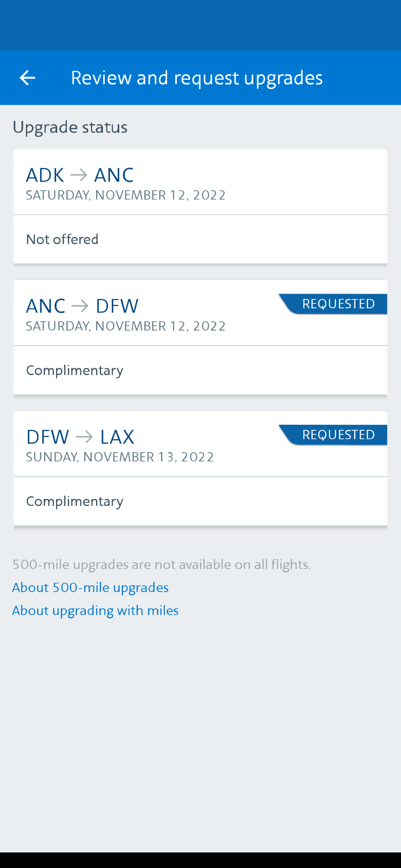Select the DFW to LAX flight header
This screenshot has height=868, width=401.
point(139,444)
